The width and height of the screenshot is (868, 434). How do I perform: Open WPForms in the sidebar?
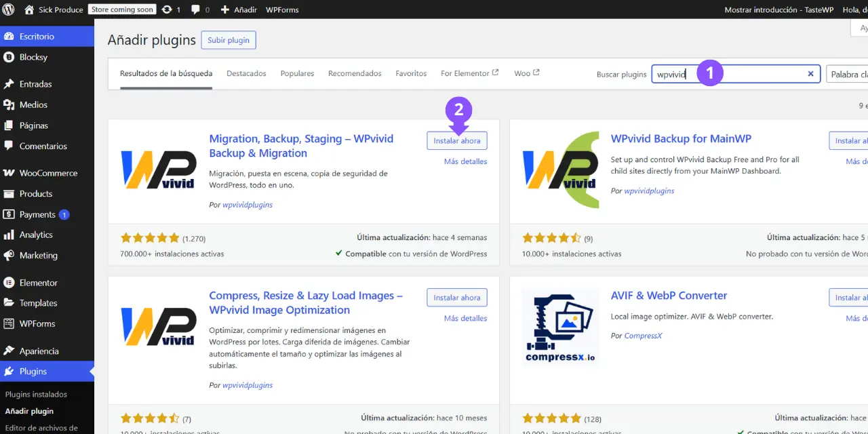(47, 323)
